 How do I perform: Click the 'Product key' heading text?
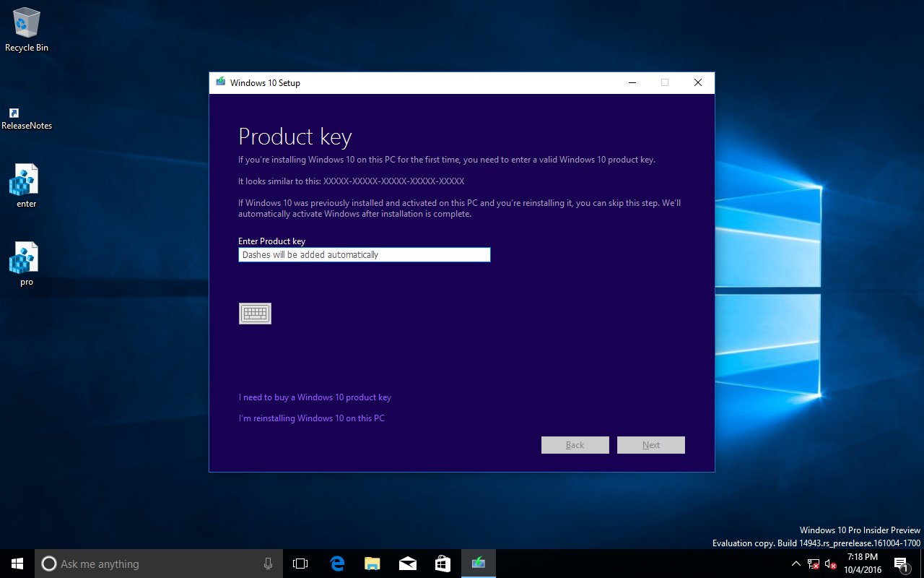(x=295, y=137)
